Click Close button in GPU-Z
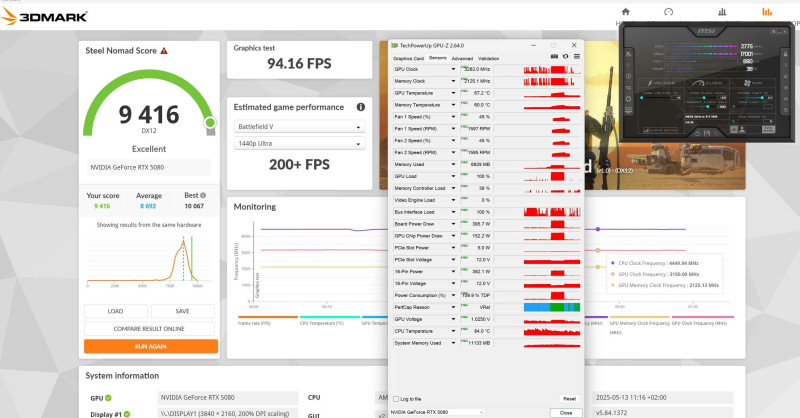 click(565, 412)
